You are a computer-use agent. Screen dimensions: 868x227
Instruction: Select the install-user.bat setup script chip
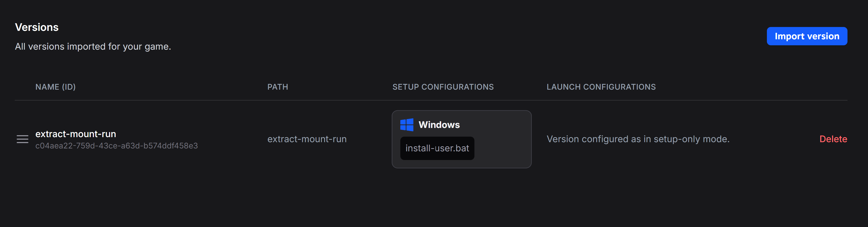(437, 148)
